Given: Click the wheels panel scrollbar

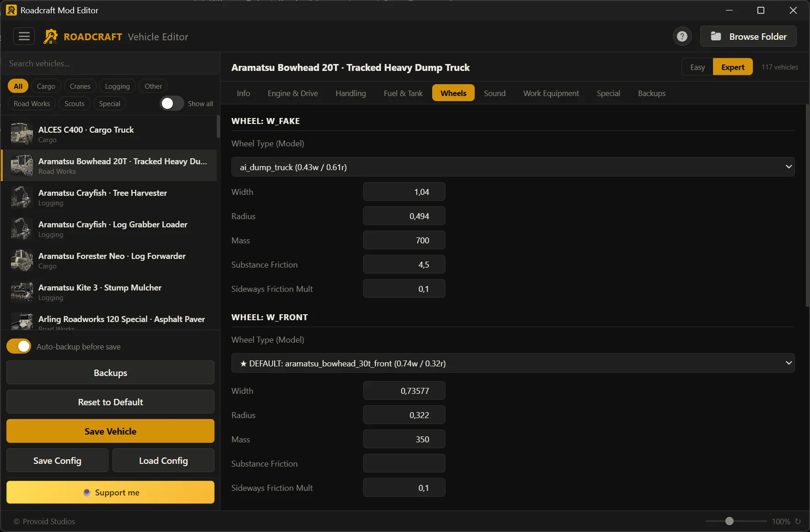Looking at the screenshot, I should pyautogui.click(x=807, y=206).
